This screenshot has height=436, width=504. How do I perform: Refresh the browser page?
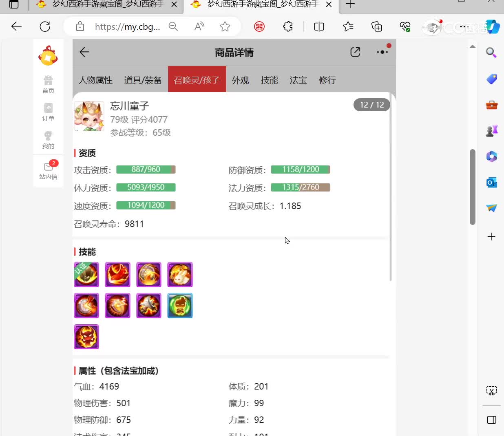tap(45, 26)
